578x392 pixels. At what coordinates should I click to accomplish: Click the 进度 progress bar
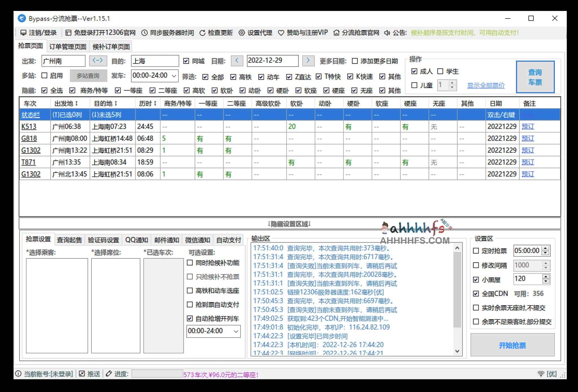pyautogui.click(x=157, y=374)
